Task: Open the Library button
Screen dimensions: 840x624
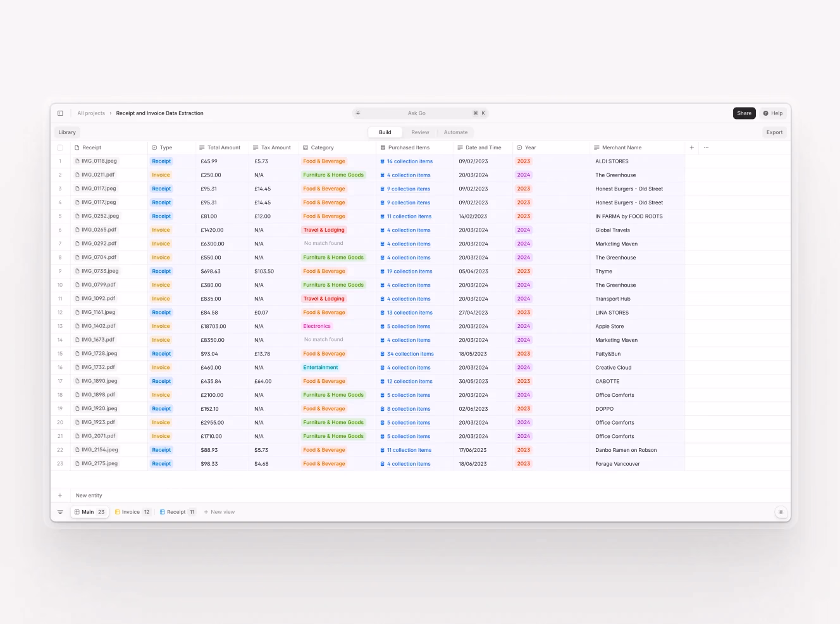Action: [x=67, y=132]
